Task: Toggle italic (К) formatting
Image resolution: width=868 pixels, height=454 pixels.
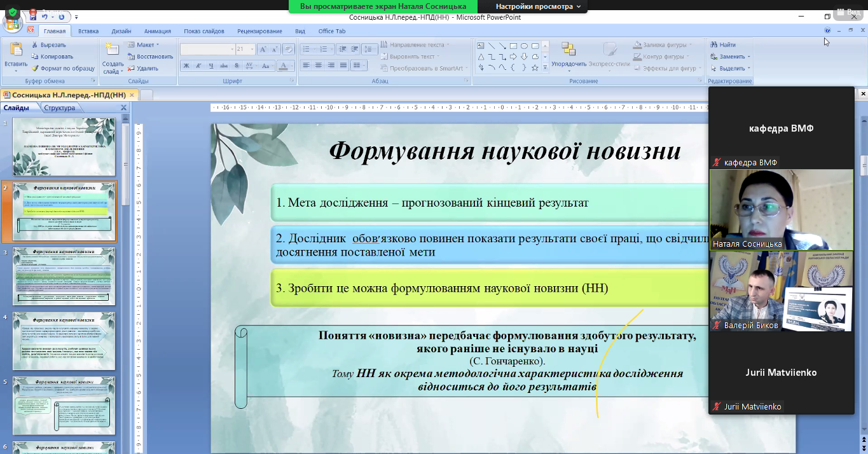Action: [x=198, y=65]
